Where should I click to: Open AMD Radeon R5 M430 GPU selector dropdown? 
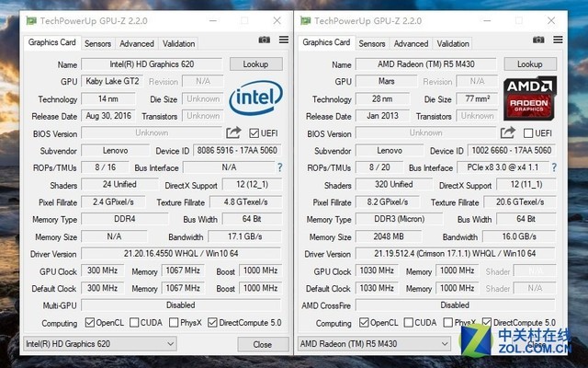(374, 343)
